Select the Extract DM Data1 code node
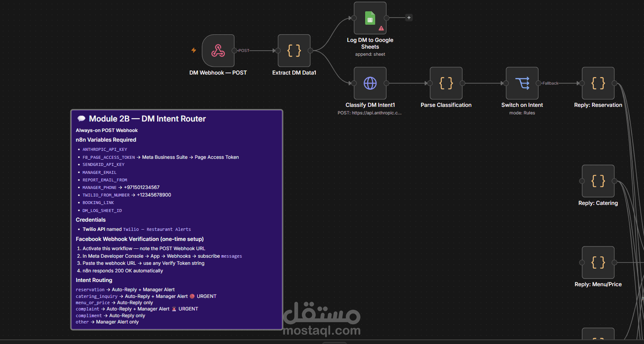This screenshot has width=644, height=344. click(x=294, y=51)
